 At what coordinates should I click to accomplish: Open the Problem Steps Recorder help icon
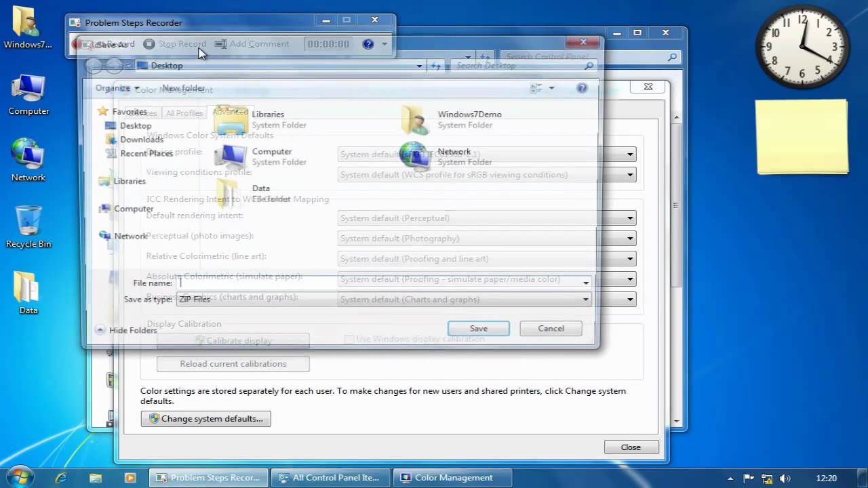point(368,44)
